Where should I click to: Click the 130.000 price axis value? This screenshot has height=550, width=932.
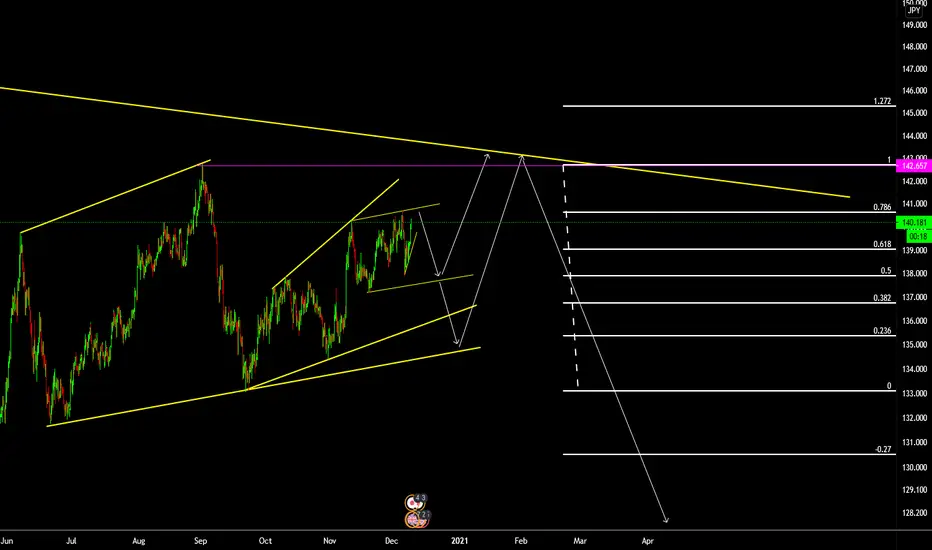tap(914, 467)
